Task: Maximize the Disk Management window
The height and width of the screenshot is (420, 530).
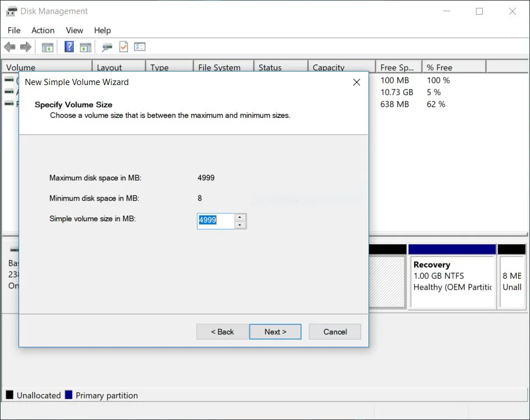Action: 479,11
